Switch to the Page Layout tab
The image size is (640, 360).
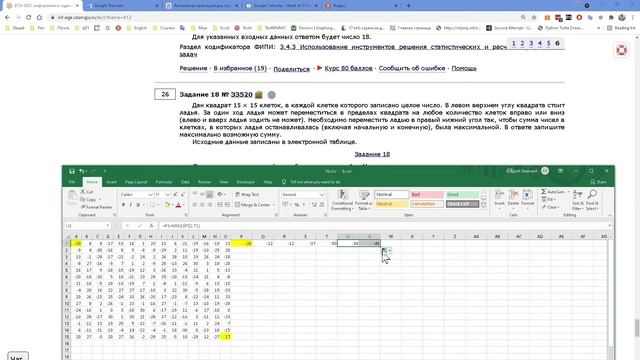(x=136, y=182)
